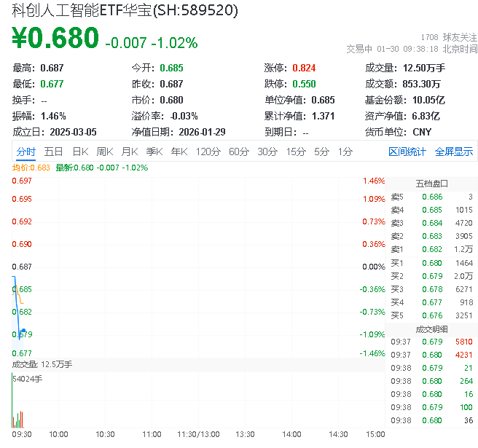Click the 五档盘口 panel header

tap(431, 184)
